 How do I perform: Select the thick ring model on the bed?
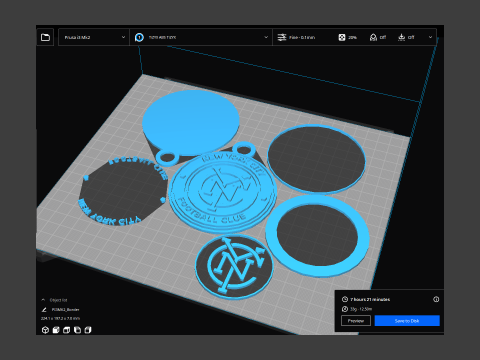click(317, 236)
